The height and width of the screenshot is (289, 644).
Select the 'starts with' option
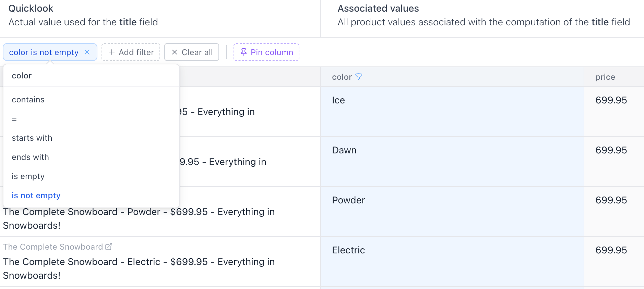pos(32,138)
